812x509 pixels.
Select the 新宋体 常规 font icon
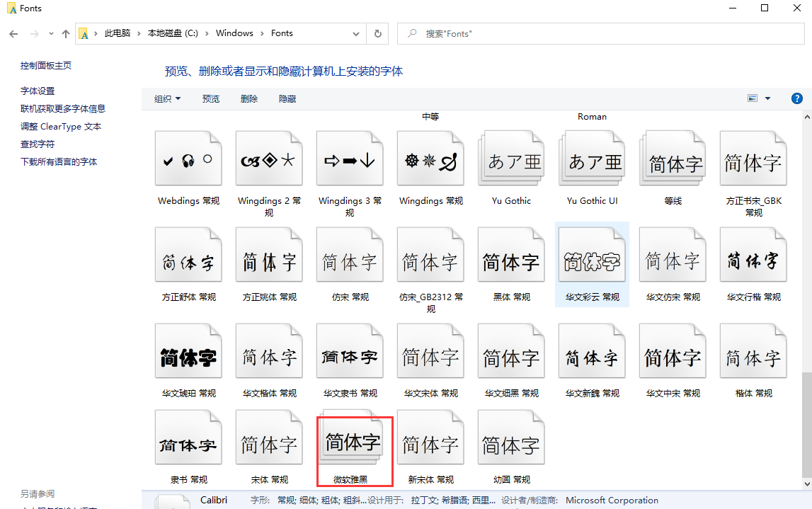(x=431, y=437)
